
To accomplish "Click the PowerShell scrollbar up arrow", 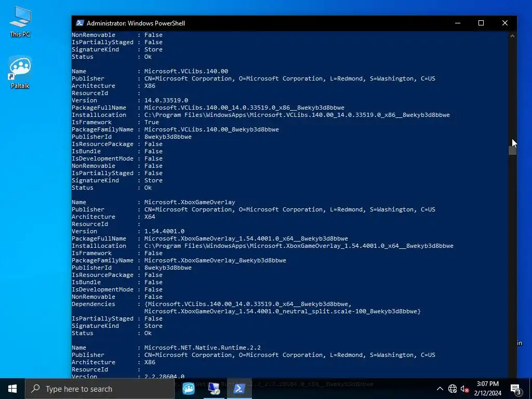I will pyautogui.click(x=512, y=36).
